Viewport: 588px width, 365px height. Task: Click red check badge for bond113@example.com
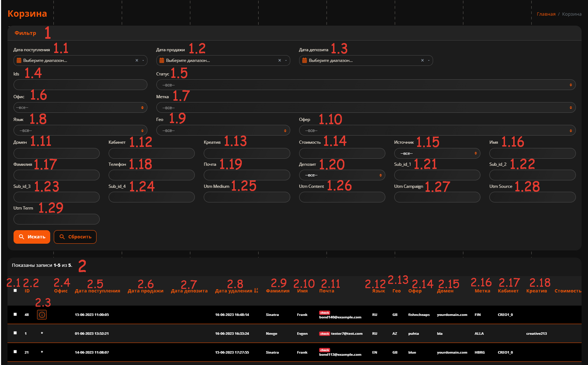pyautogui.click(x=324, y=350)
